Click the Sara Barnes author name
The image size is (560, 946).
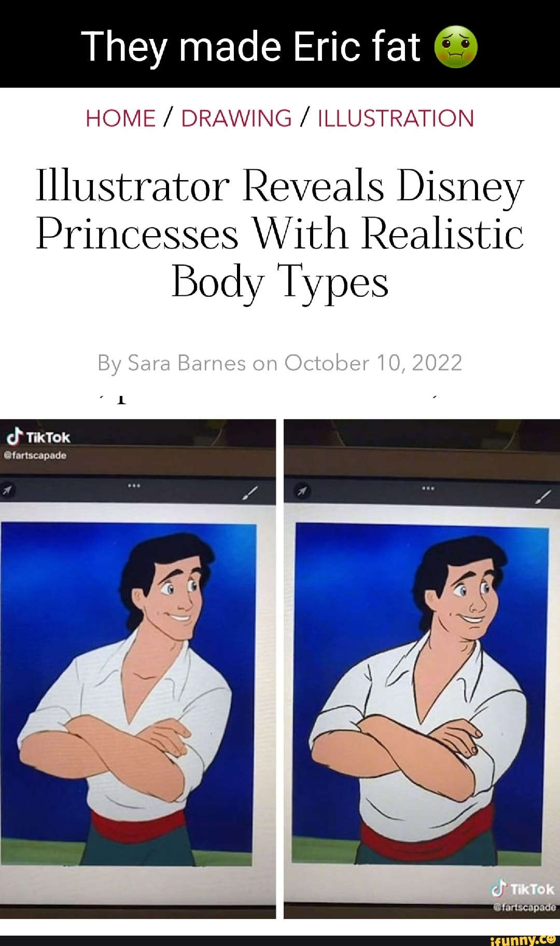coord(187,363)
